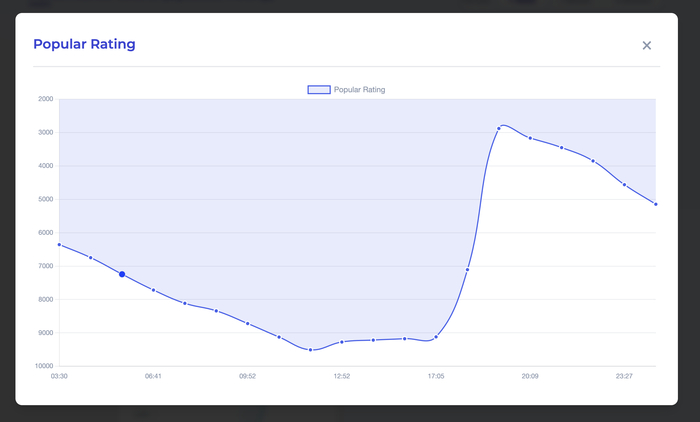This screenshot has width=700, height=422.
Task: Click the Popular Rating legend color box
Action: pos(319,90)
